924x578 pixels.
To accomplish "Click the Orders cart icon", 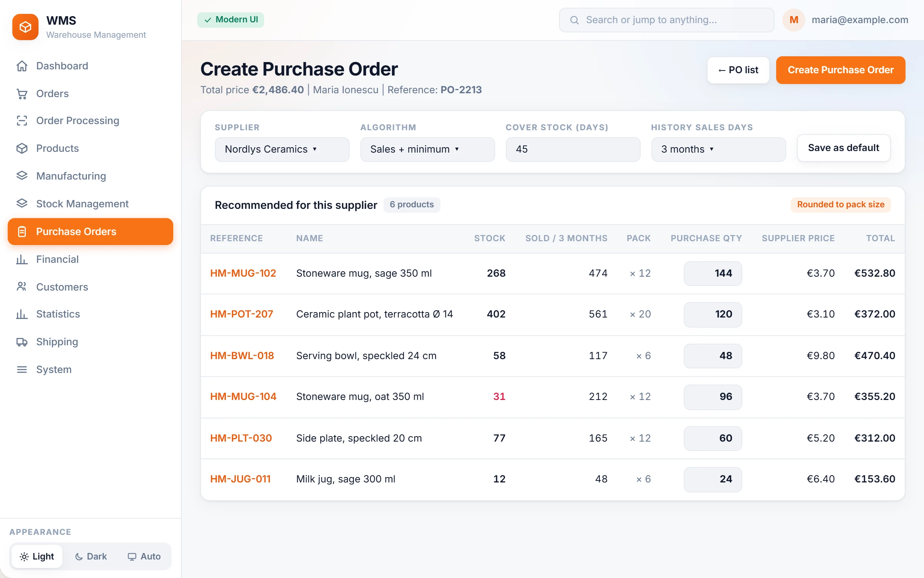I will (x=22, y=94).
